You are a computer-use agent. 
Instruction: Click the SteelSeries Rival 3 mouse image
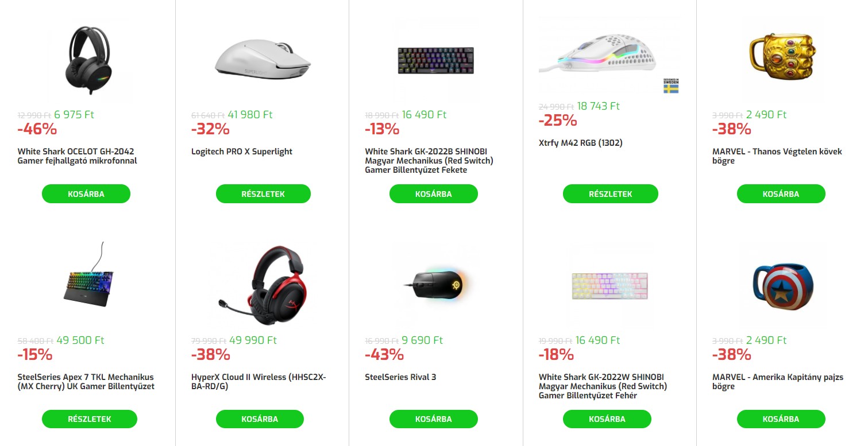click(436, 284)
